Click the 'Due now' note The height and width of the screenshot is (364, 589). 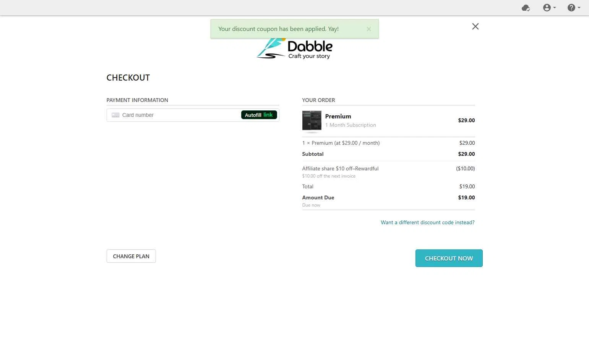[x=311, y=205]
